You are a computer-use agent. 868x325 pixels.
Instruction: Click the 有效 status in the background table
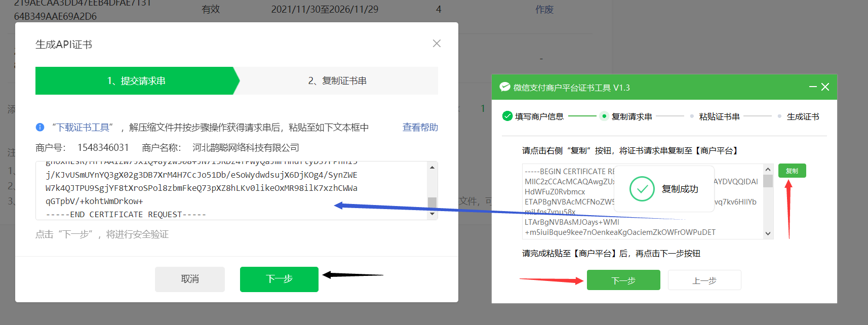coord(211,9)
